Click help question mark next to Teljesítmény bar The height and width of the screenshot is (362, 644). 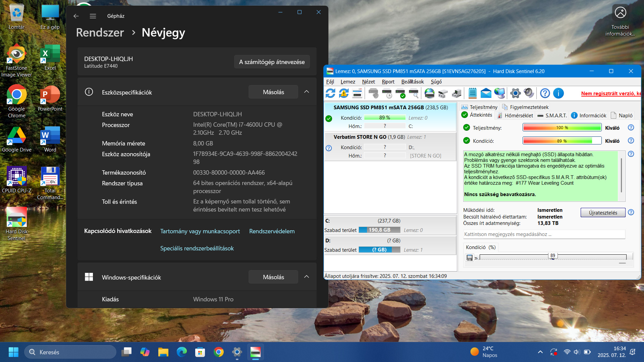tap(631, 127)
